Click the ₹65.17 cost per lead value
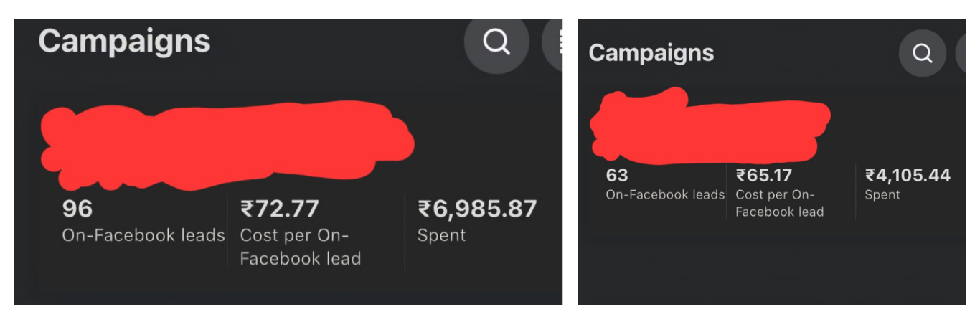This screenshot has width=980, height=327. click(763, 175)
